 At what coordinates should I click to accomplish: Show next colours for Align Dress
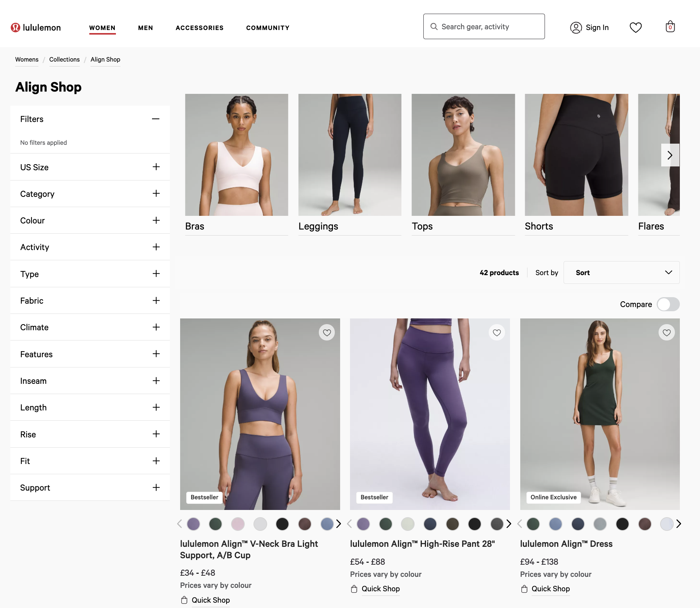(679, 524)
